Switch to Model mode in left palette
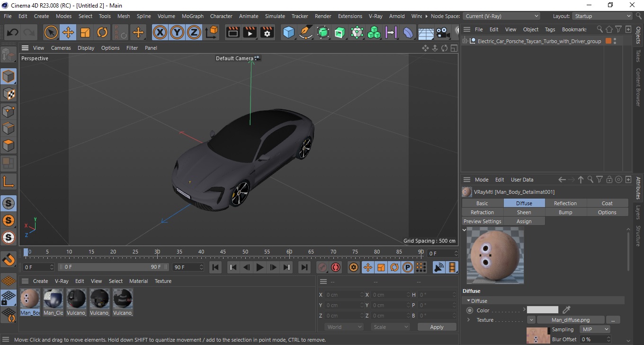The height and width of the screenshot is (345, 644). tap(9, 76)
